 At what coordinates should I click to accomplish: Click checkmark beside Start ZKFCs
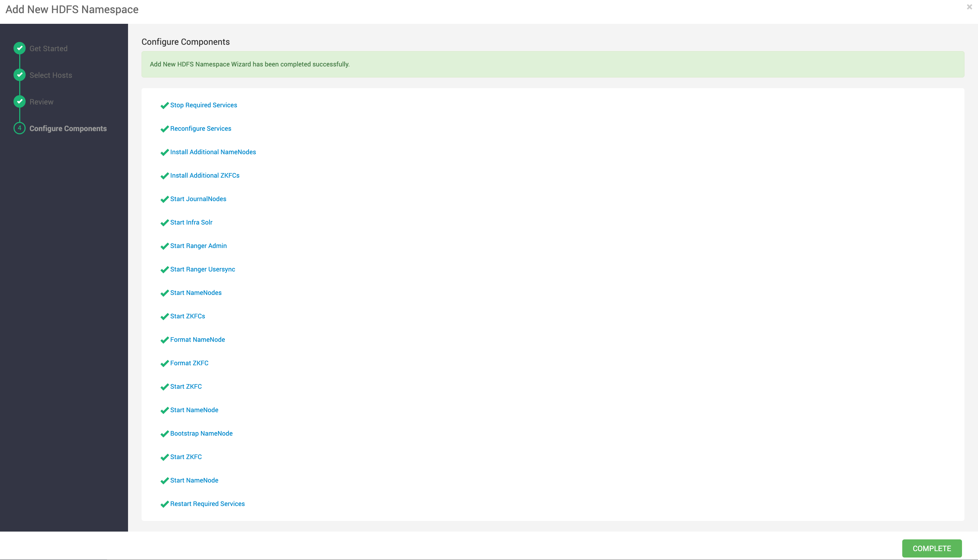click(x=165, y=317)
